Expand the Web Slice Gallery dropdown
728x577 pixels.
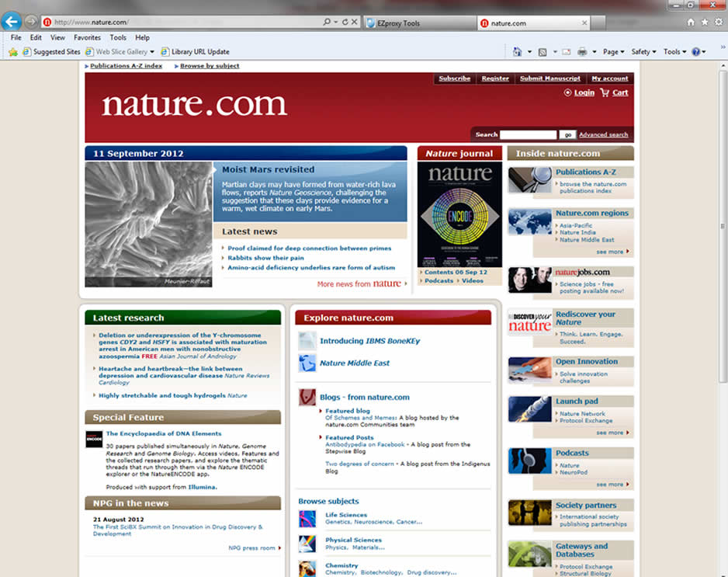pyautogui.click(x=152, y=52)
